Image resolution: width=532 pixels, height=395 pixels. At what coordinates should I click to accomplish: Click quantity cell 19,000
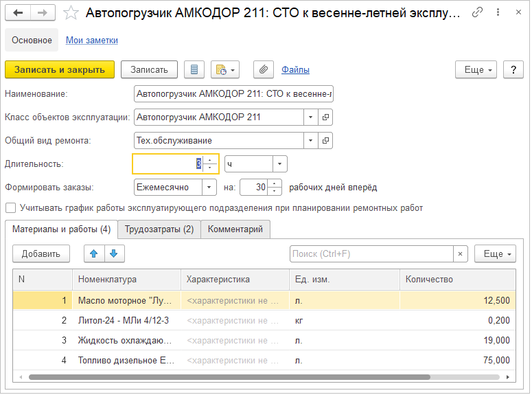(x=458, y=341)
